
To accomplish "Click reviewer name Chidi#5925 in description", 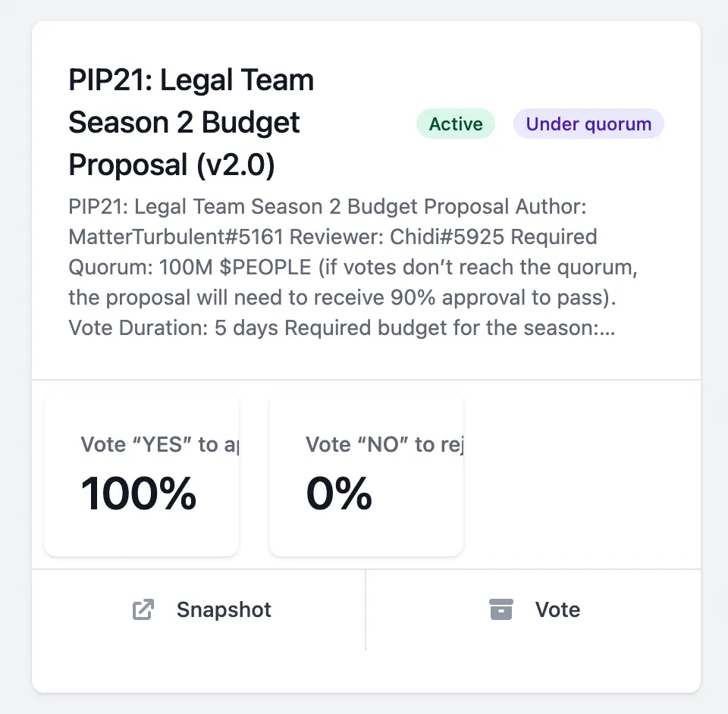I will (447, 237).
